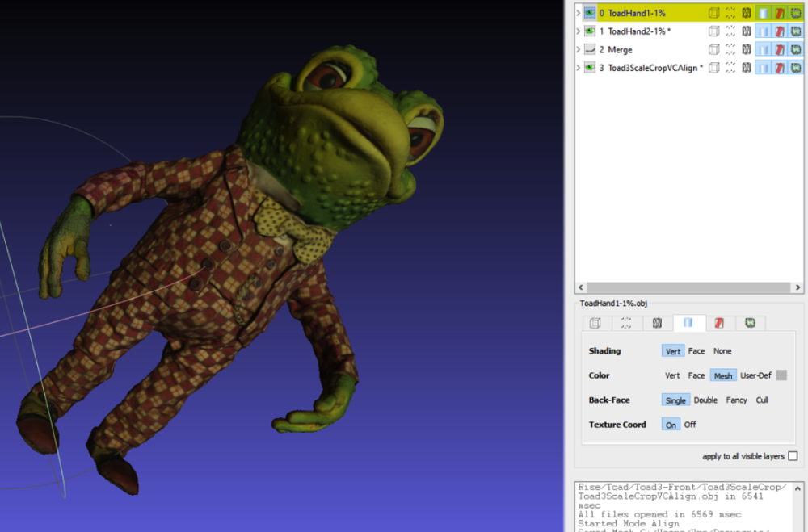Set Color to Mesh
This screenshot has height=532, width=808.
723,375
